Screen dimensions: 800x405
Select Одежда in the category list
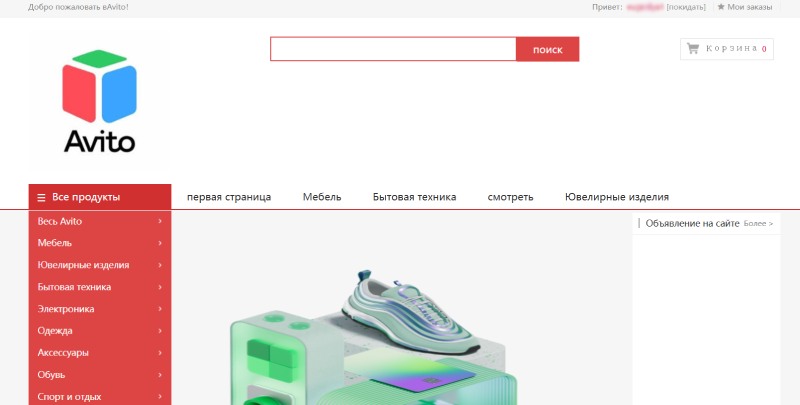pos(55,331)
